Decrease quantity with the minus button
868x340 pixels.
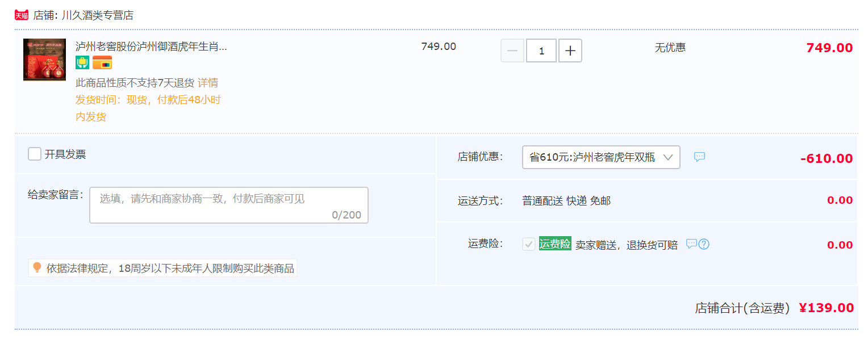pos(512,51)
